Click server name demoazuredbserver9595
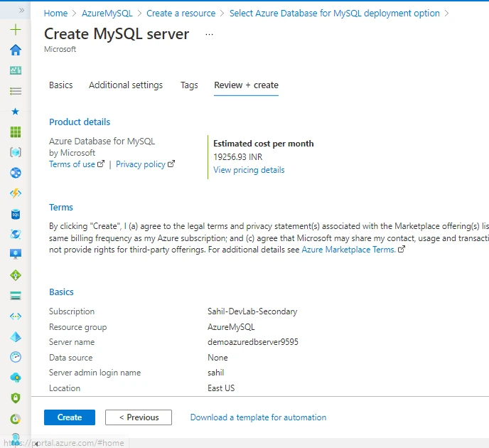 [x=253, y=342]
